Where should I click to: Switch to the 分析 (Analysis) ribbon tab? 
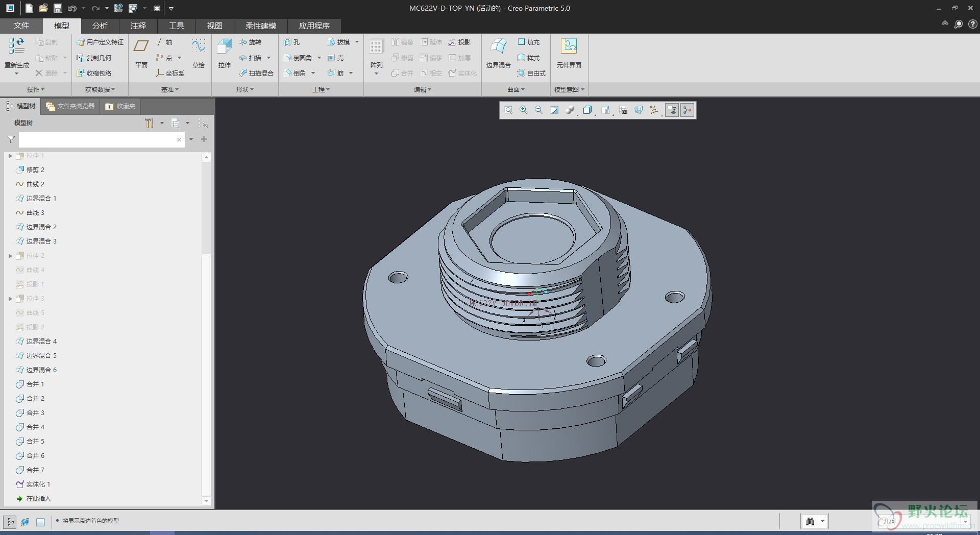tap(100, 26)
